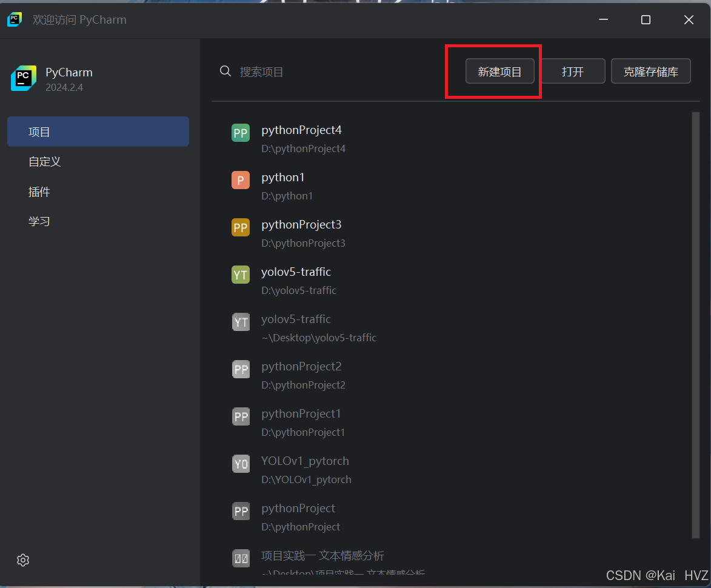Viewport: 711px width, 588px height.
Task: Open the python1 project name
Action: tap(283, 177)
